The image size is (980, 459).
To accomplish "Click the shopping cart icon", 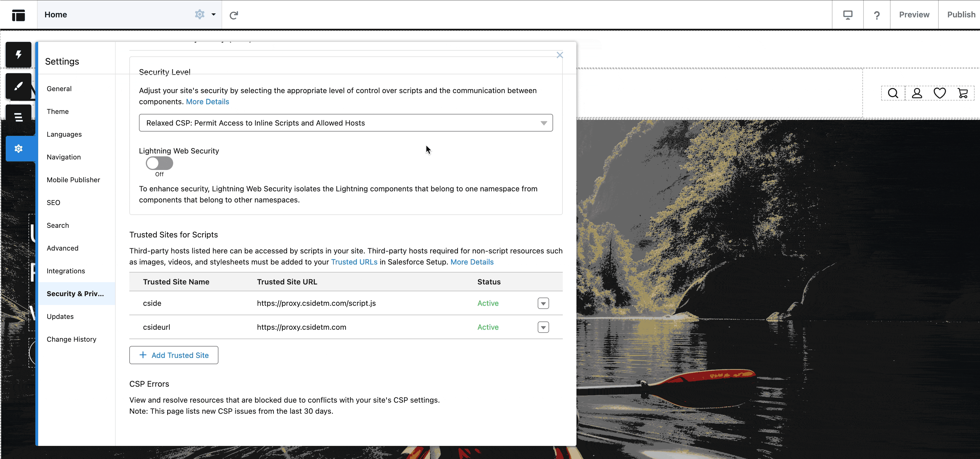I will click(x=963, y=93).
